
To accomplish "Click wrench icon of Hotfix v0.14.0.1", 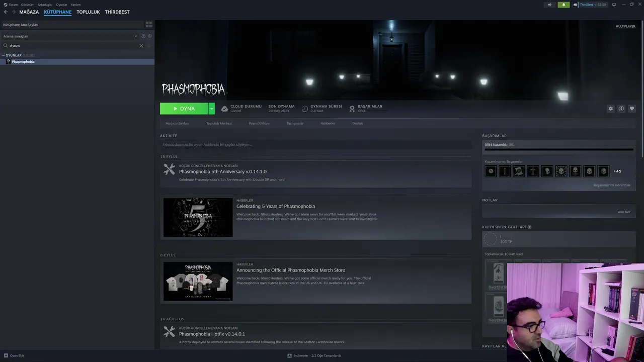I will click(x=170, y=332).
